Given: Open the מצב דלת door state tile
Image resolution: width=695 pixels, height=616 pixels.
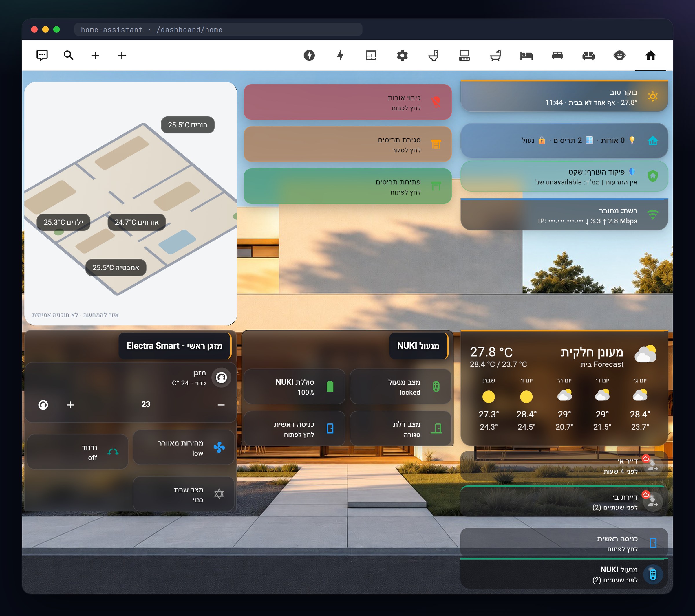Looking at the screenshot, I should [x=400, y=429].
